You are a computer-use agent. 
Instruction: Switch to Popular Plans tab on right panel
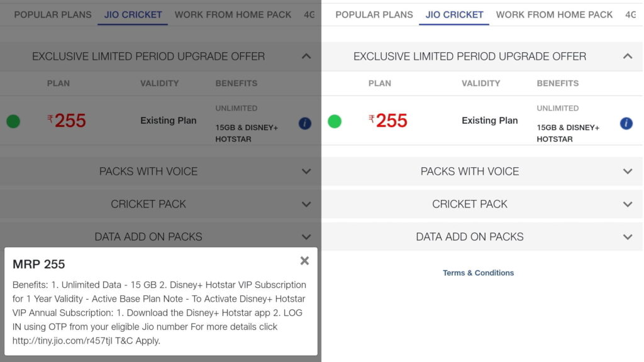click(374, 15)
